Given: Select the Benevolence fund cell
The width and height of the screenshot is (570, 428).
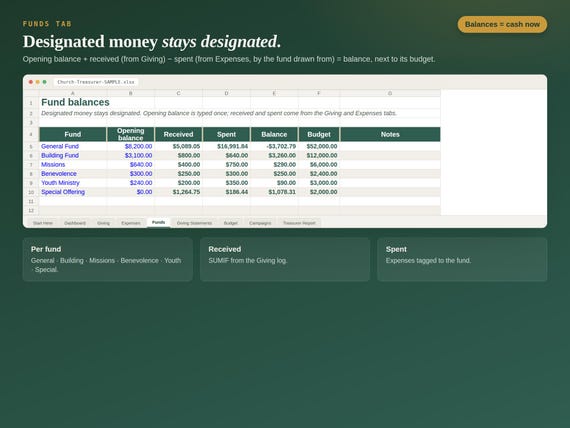Looking at the screenshot, I should click(73, 173).
